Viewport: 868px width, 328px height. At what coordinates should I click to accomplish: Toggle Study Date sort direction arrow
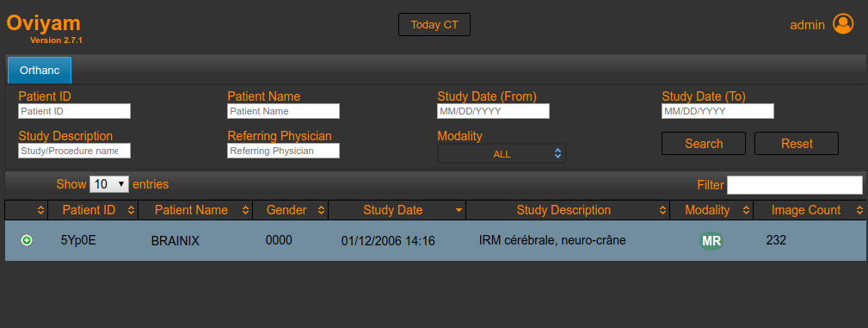coord(459,211)
